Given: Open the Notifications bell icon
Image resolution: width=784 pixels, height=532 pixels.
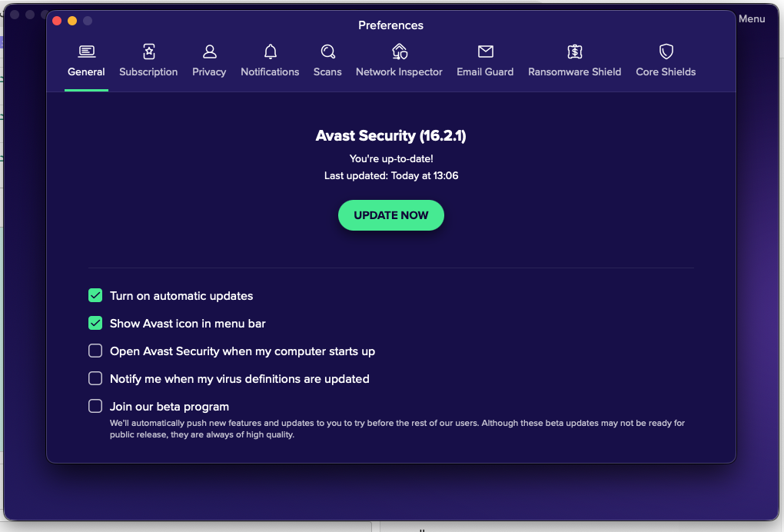Looking at the screenshot, I should (x=270, y=52).
